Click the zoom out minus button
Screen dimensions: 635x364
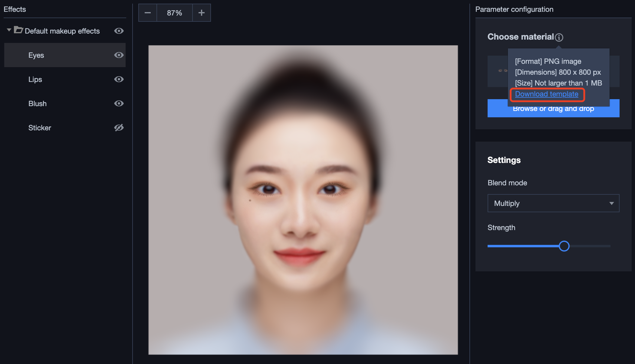tap(148, 13)
